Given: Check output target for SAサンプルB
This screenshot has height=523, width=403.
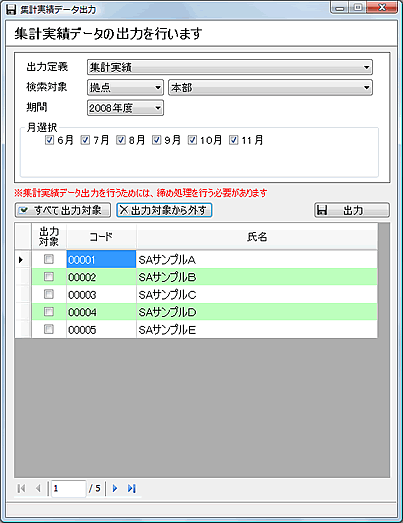Looking at the screenshot, I should click(x=49, y=277).
